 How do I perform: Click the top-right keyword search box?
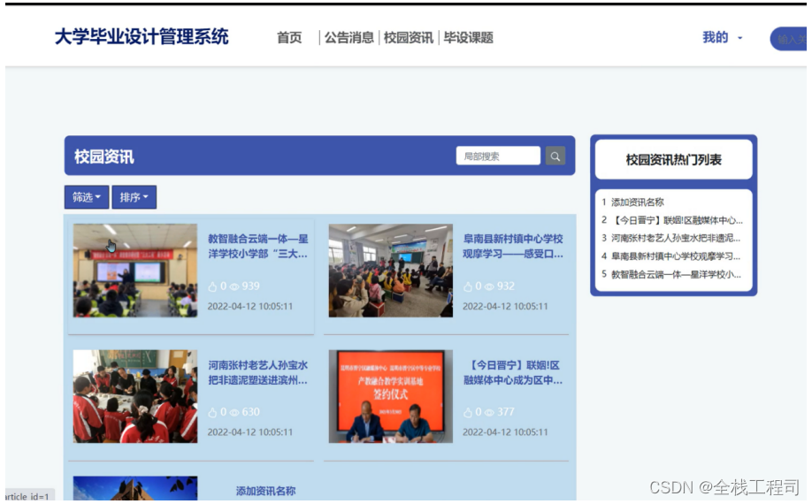789,39
